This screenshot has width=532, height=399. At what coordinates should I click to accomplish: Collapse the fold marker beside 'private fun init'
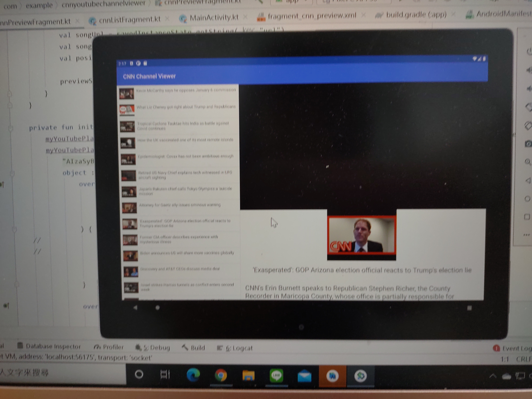click(10, 128)
